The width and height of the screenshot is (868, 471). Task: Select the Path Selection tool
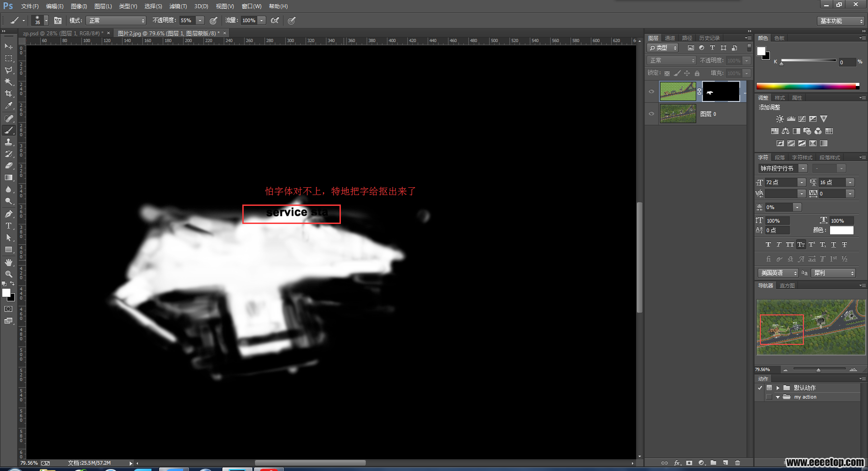[9, 238]
